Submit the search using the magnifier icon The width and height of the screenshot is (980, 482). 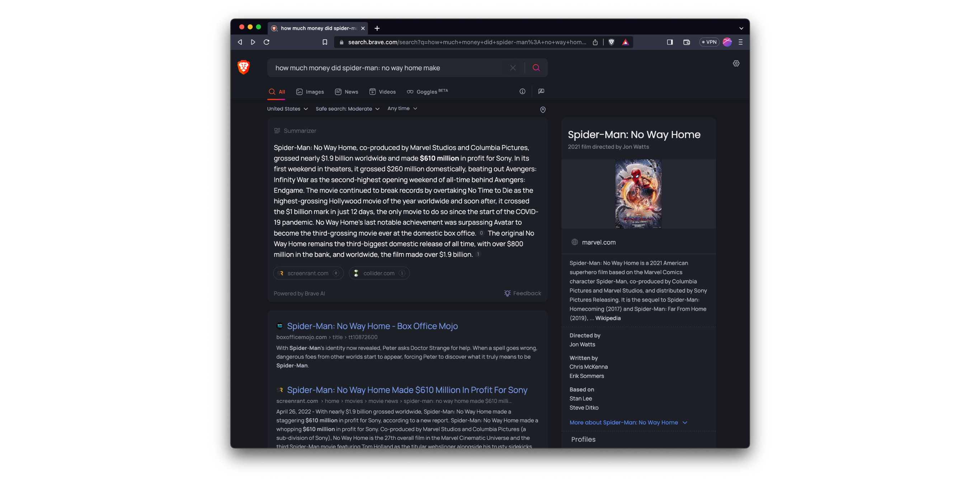(536, 67)
